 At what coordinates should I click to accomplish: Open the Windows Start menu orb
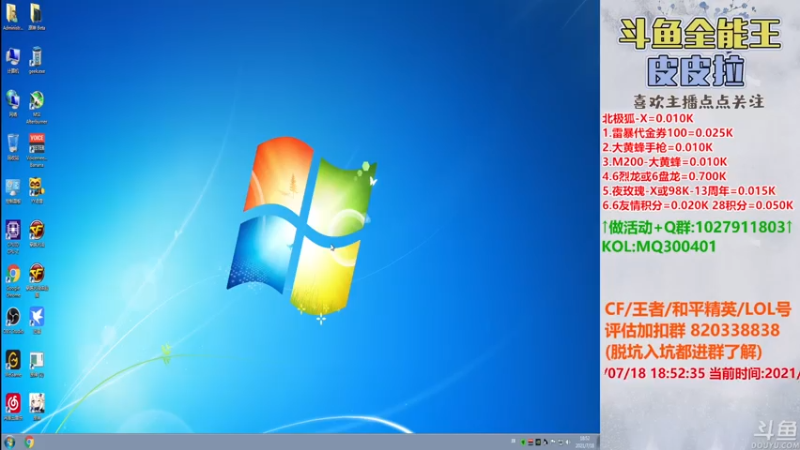9,442
